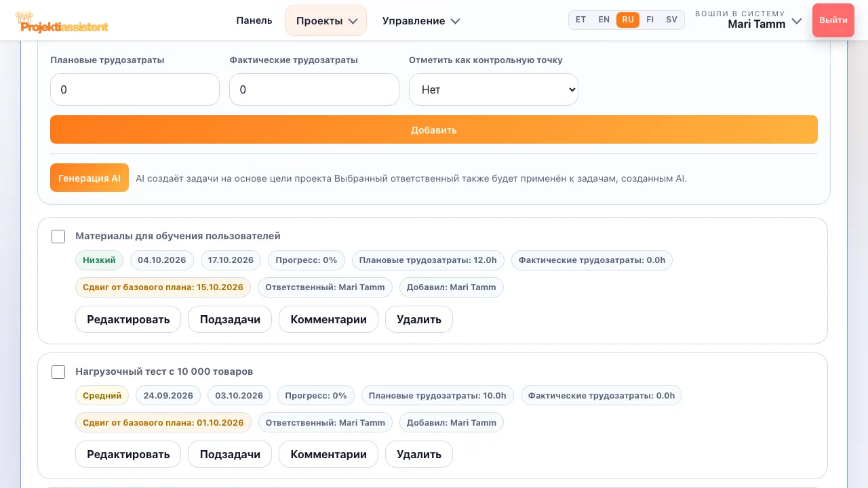Check the Материалы для обучения пользователей task
The height and width of the screenshot is (488, 868).
58,237
